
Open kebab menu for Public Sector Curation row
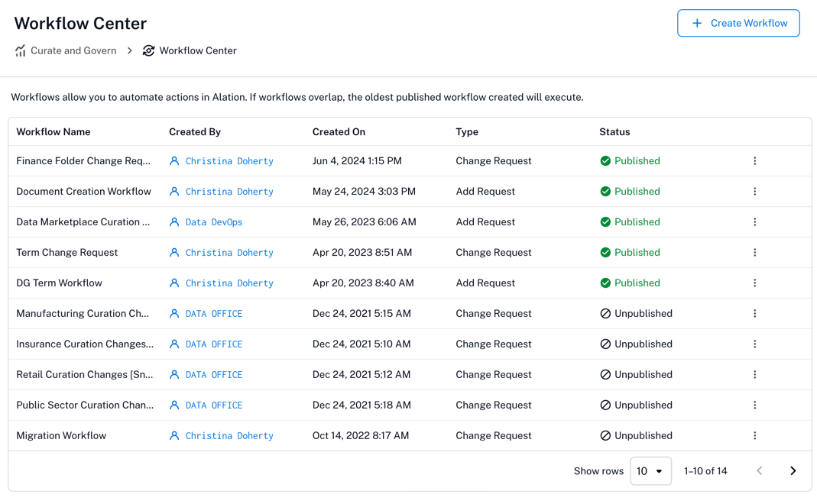[754, 405]
